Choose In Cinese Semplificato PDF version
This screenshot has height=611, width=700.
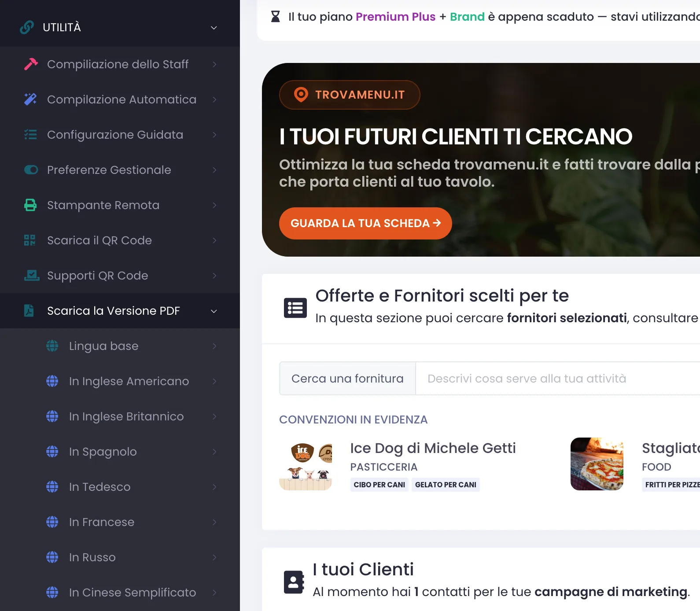point(120,593)
